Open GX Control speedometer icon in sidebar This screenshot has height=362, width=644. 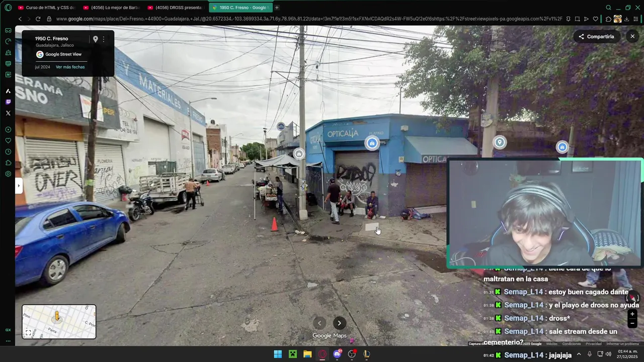tap(8, 41)
